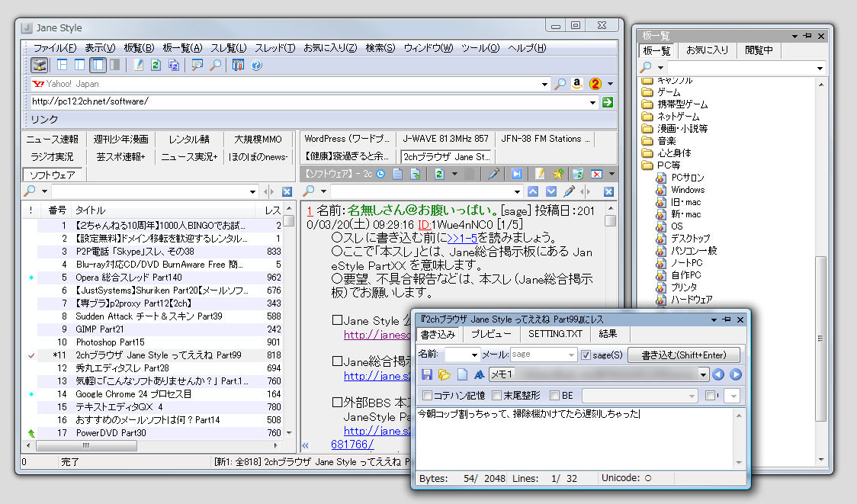Image resolution: width=857 pixels, height=504 pixels.
Task: Add thread to favorites via star icon
Action: 558,173
